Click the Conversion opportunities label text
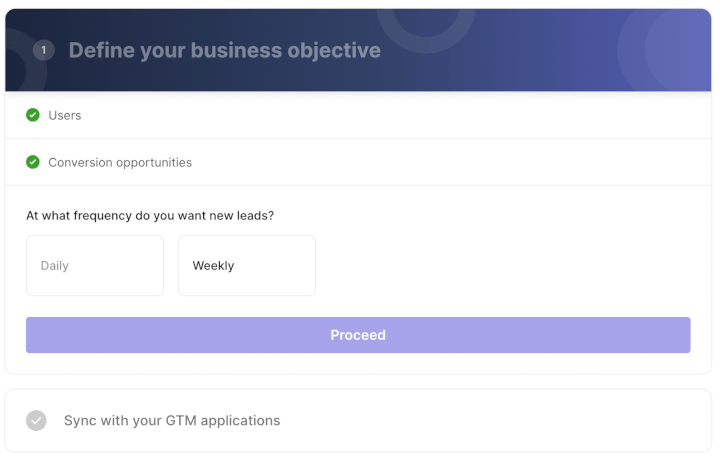Image resolution: width=720 pixels, height=462 pixels. (x=120, y=163)
